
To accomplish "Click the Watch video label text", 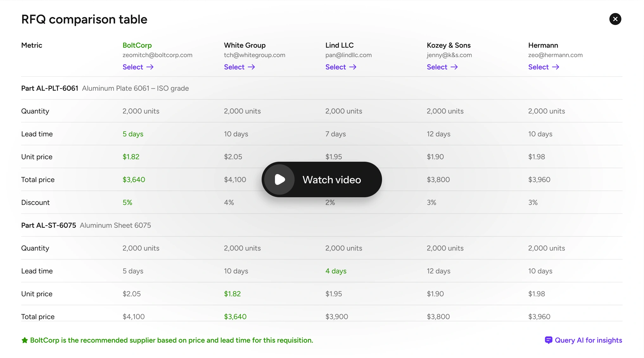I will [x=331, y=180].
